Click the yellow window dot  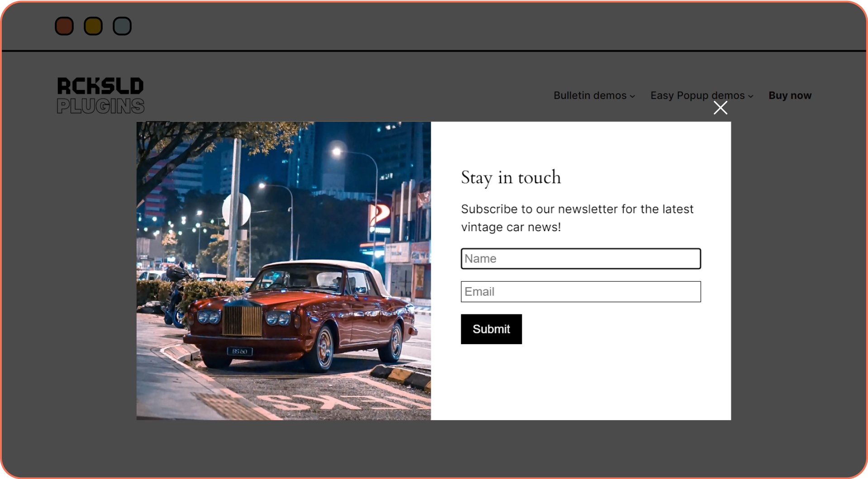[x=93, y=26]
